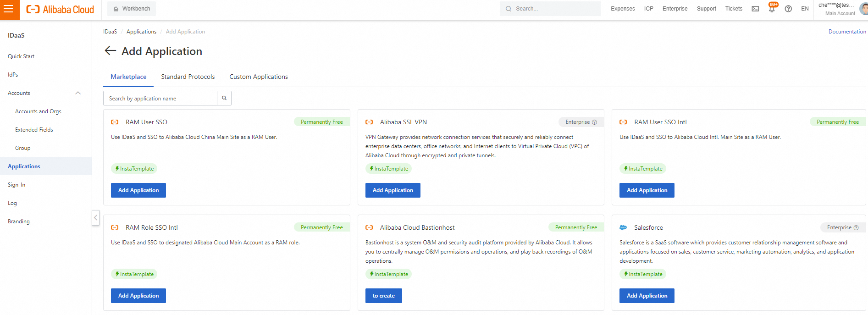The height and width of the screenshot is (315, 868).
Task: Click InstaTemplate tag on RAM User SSO
Action: (x=134, y=169)
